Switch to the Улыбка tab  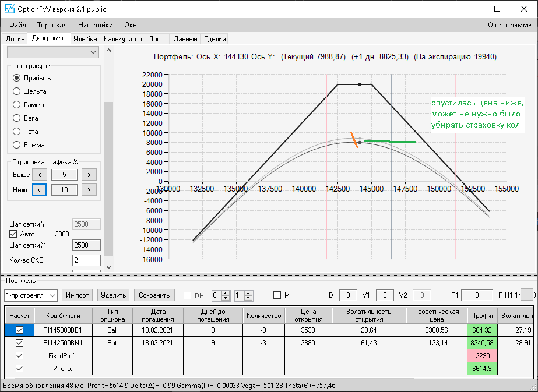click(86, 39)
